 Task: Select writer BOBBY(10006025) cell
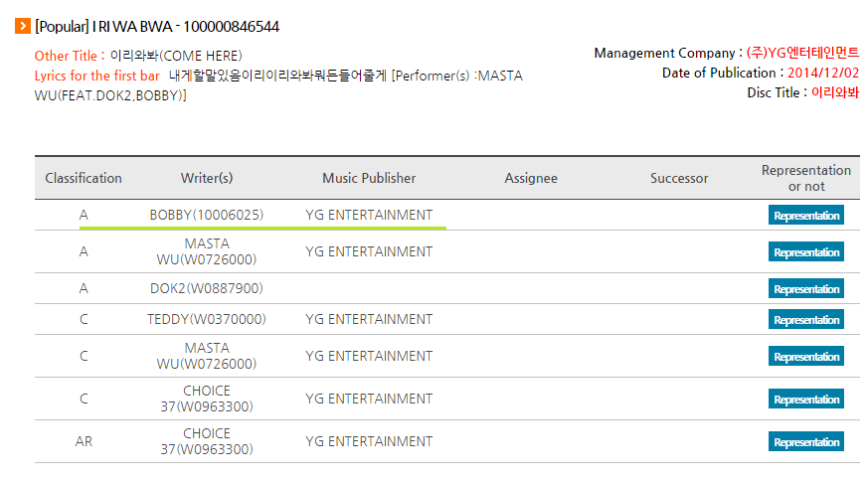click(207, 215)
